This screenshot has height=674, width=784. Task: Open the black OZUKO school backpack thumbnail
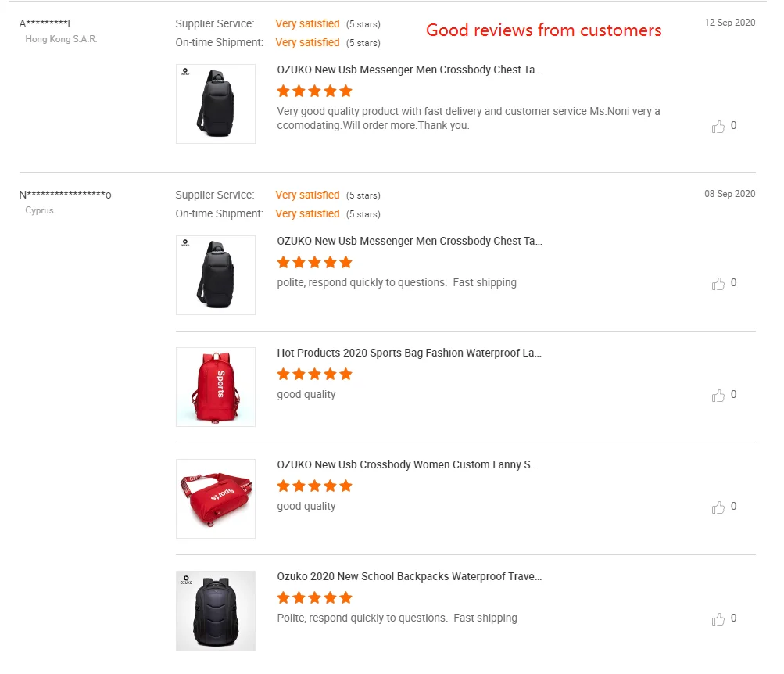coord(216,611)
